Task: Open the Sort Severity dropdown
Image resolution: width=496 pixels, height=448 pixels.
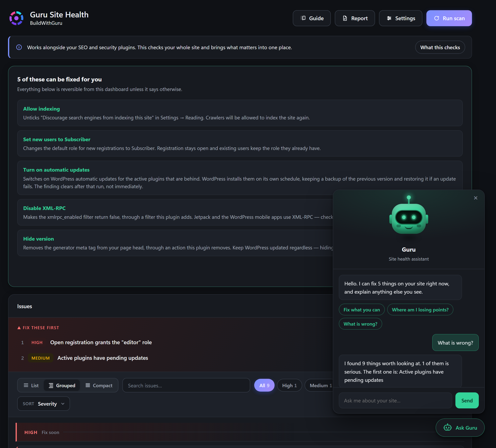Action: pyautogui.click(x=44, y=403)
